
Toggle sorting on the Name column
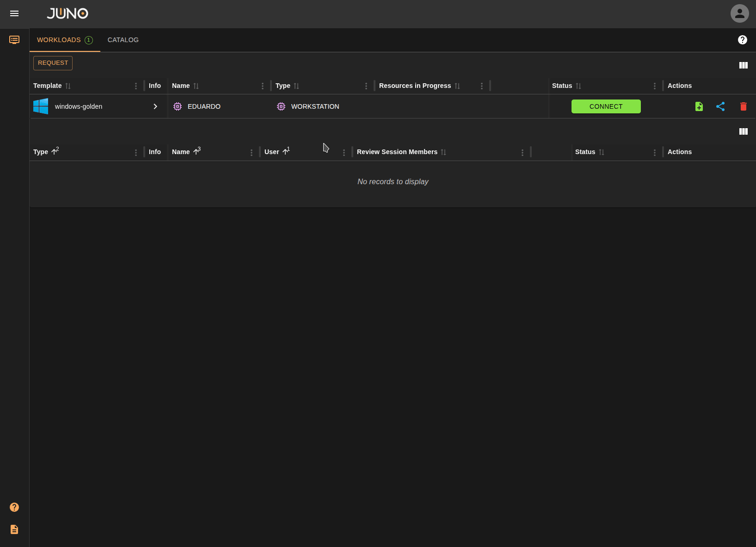click(196, 86)
